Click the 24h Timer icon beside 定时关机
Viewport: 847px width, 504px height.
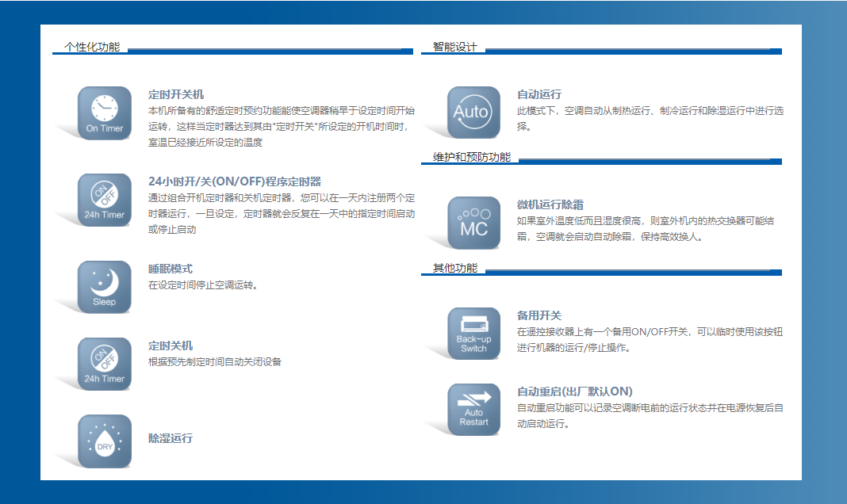[104, 364]
